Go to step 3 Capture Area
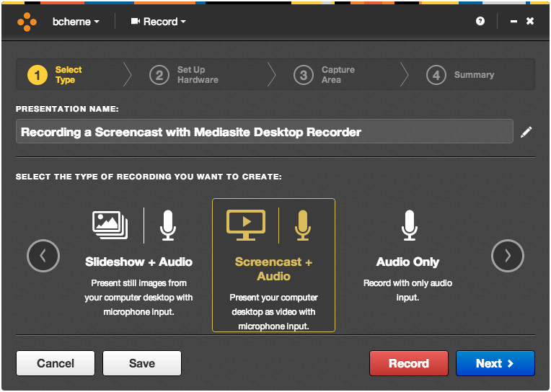The height and width of the screenshot is (392, 551). pyautogui.click(x=324, y=75)
